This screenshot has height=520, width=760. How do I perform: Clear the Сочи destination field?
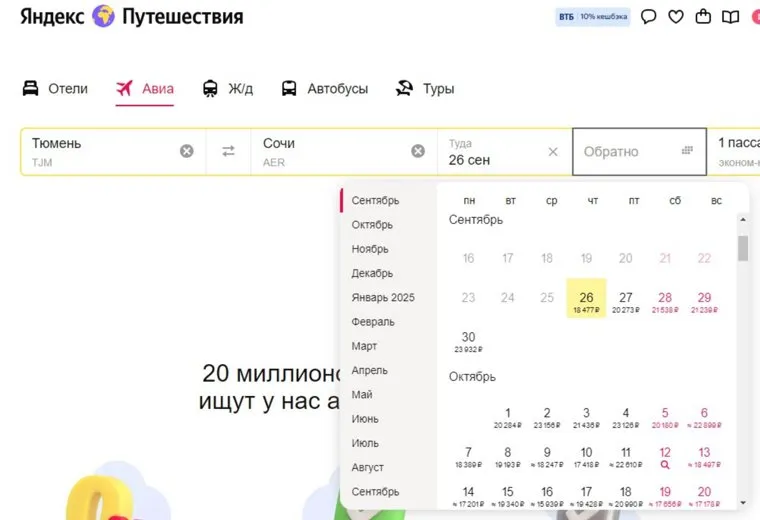coord(418,151)
